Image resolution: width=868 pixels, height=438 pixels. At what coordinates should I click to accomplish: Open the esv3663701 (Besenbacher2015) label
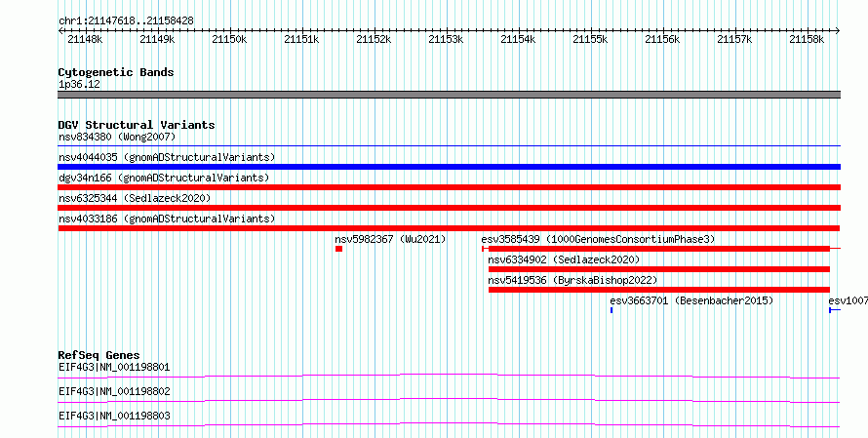691,300
